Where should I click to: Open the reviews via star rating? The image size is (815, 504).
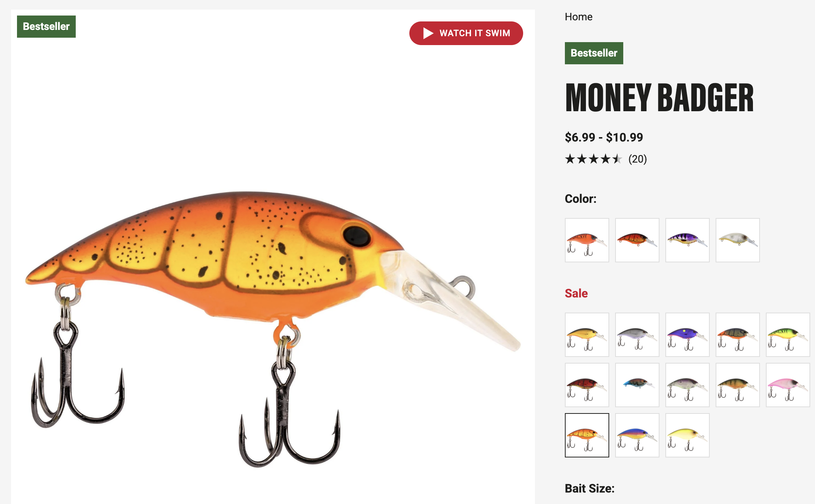coord(593,159)
